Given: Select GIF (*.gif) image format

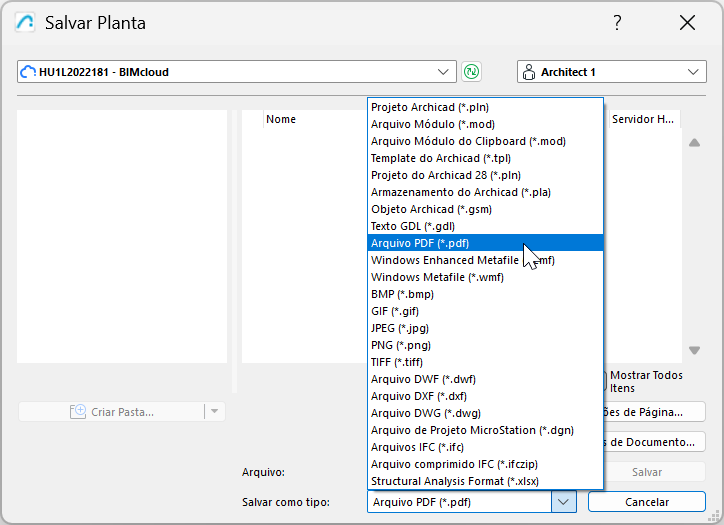Looking at the screenshot, I should coord(485,311).
